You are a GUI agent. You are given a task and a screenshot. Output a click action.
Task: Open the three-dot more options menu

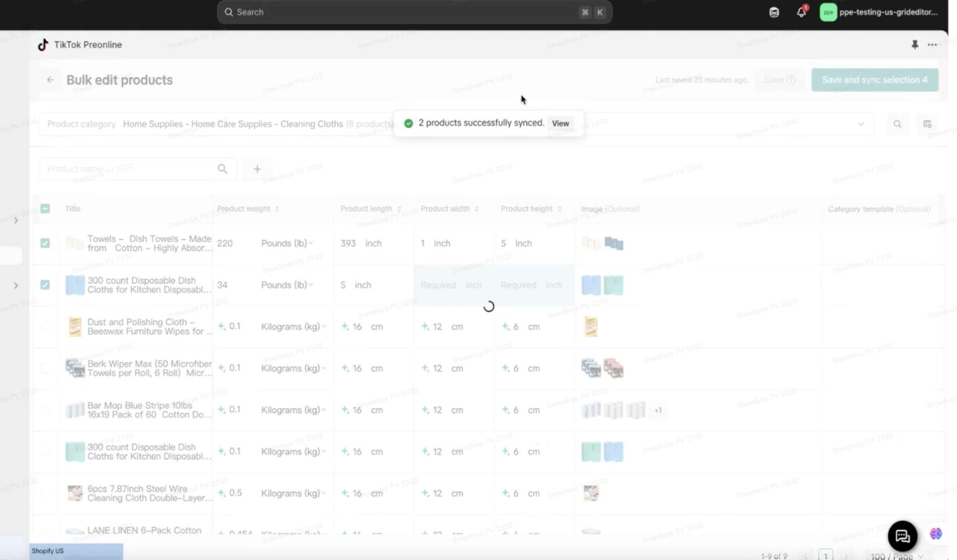[x=932, y=45]
